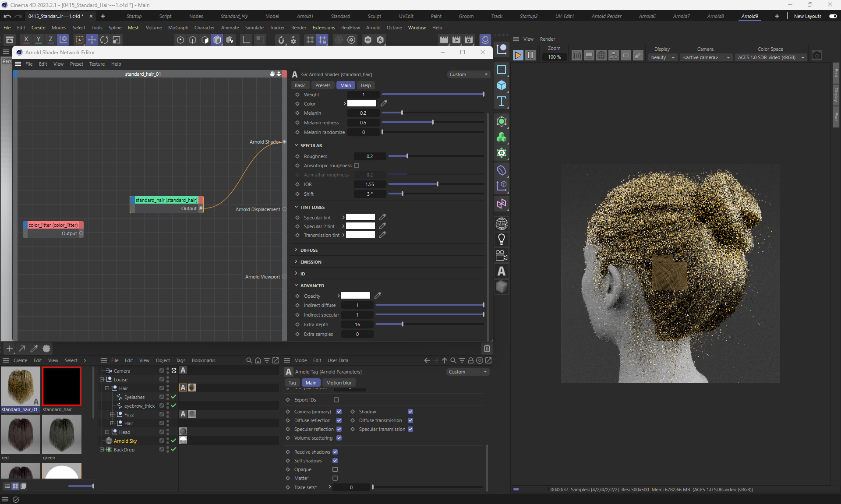
Task: Pause the Arnold IPR render
Action: [530, 56]
